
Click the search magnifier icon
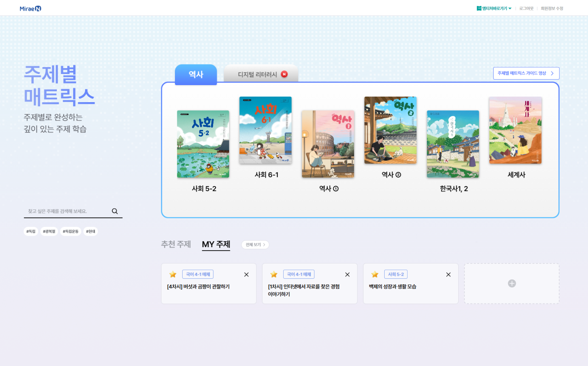coord(115,211)
